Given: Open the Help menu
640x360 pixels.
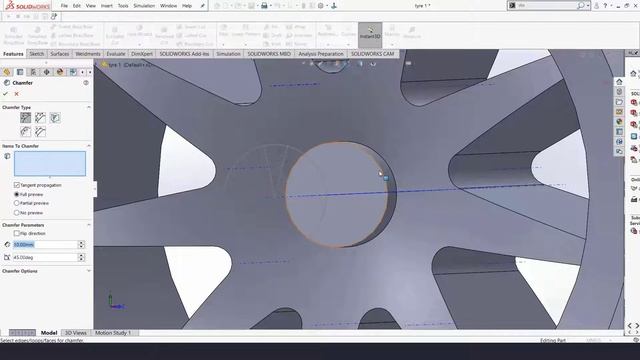Looking at the screenshot, I should (x=187, y=6).
